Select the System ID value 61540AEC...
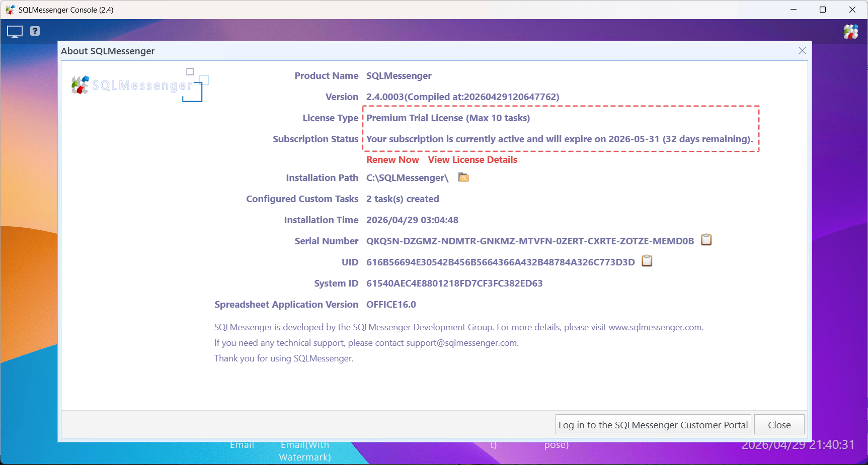 (x=454, y=283)
